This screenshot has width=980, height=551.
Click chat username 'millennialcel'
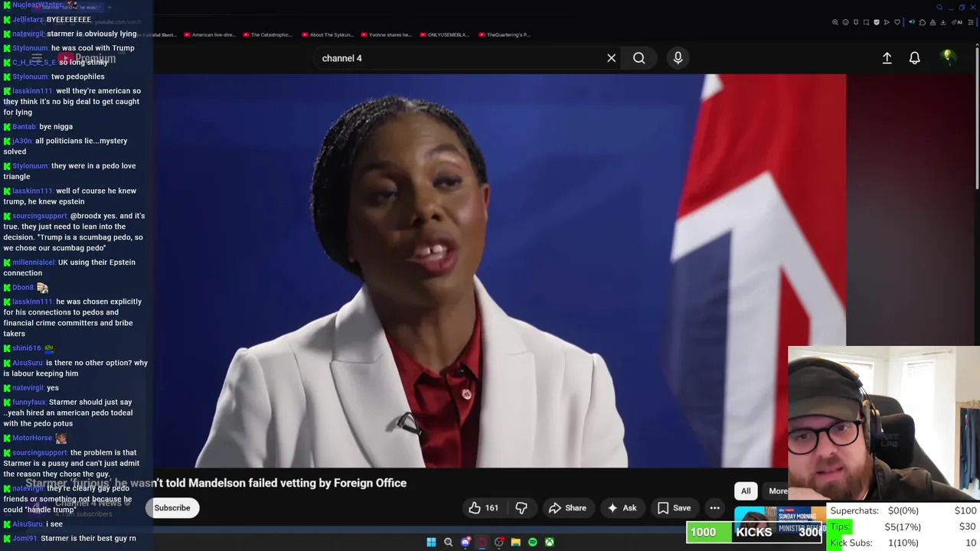33,262
